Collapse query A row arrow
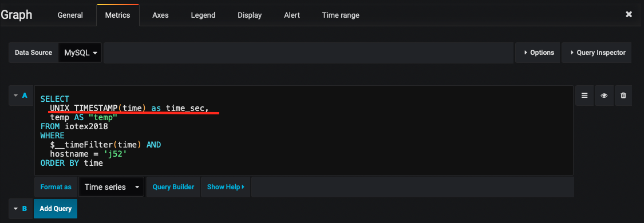644x223 pixels. pos(15,95)
